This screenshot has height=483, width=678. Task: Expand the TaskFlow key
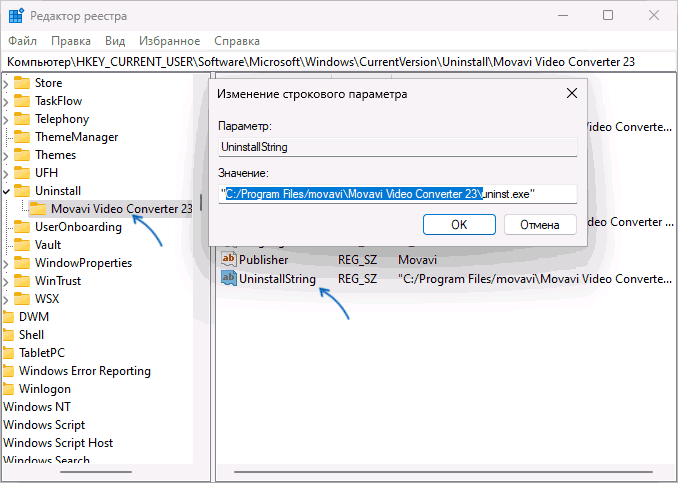(6, 101)
